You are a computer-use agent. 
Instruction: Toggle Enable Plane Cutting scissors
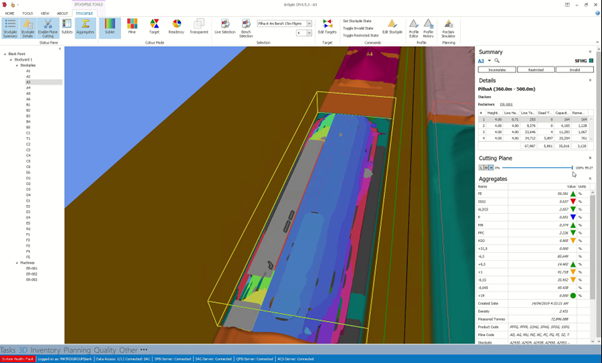[48, 28]
